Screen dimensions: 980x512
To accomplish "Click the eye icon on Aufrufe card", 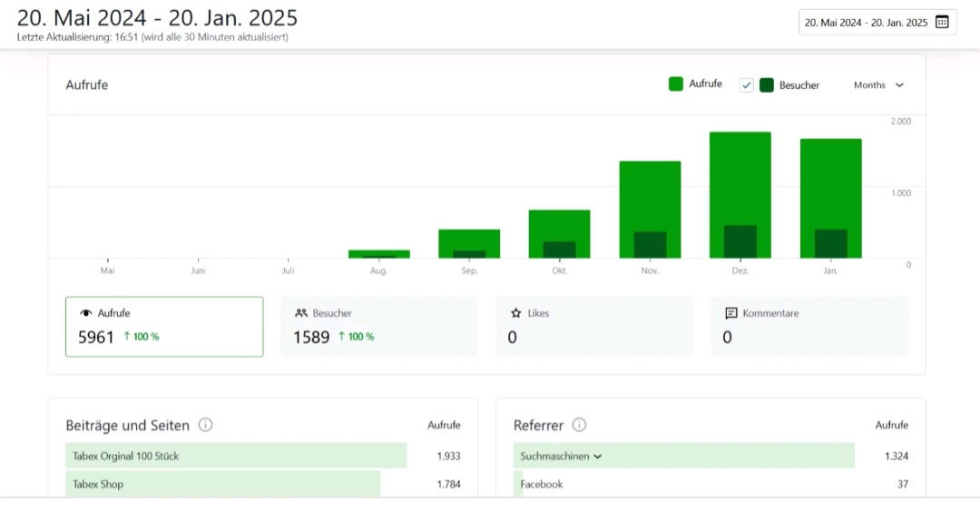I will 86,313.
